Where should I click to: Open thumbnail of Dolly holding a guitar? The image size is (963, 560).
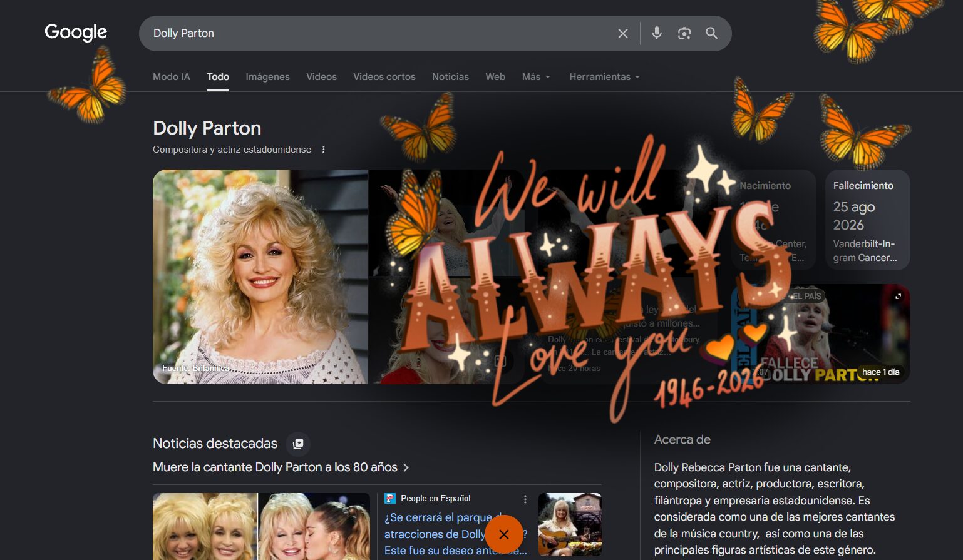click(570, 524)
